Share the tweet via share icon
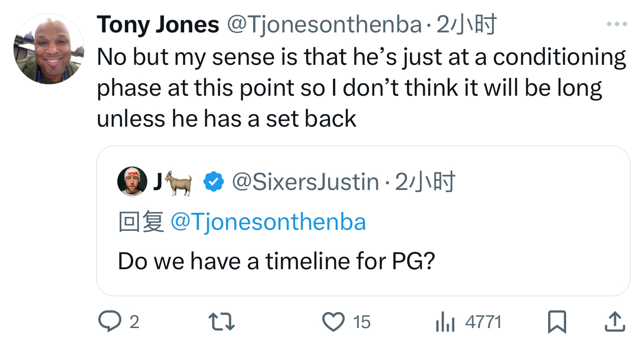The height and width of the screenshot is (345, 644). (x=614, y=322)
